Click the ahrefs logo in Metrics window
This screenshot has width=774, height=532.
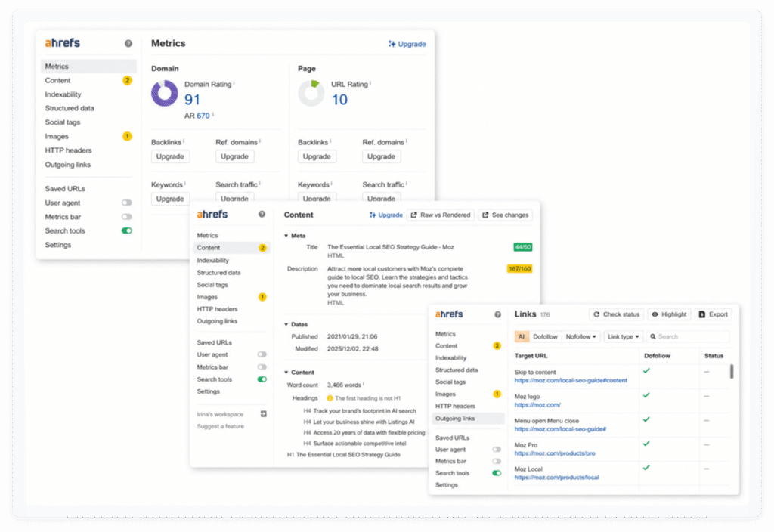[x=63, y=43]
